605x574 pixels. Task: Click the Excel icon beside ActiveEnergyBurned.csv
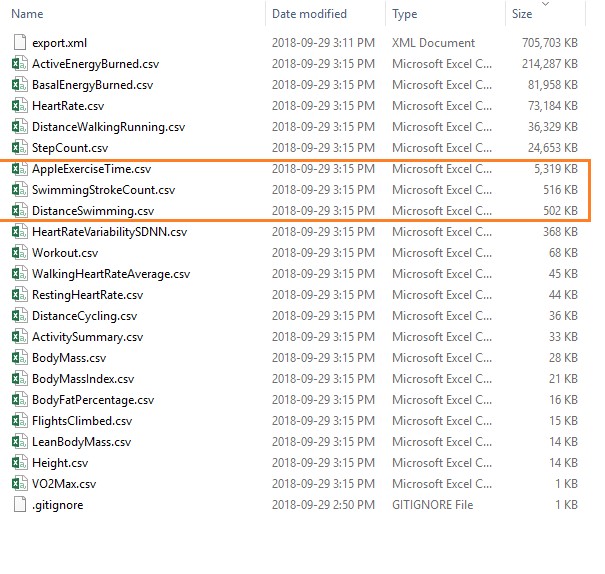[20, 63]
